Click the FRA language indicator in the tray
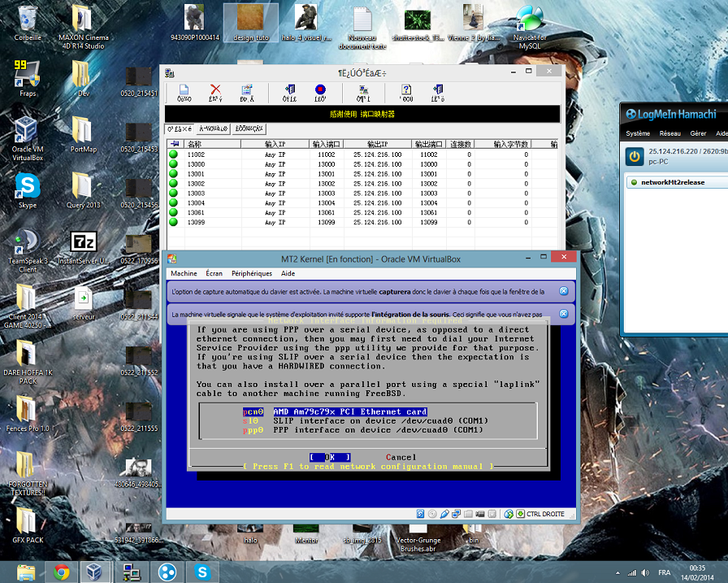This screenshot has height=583, width=728. click(x=665, y=572)
